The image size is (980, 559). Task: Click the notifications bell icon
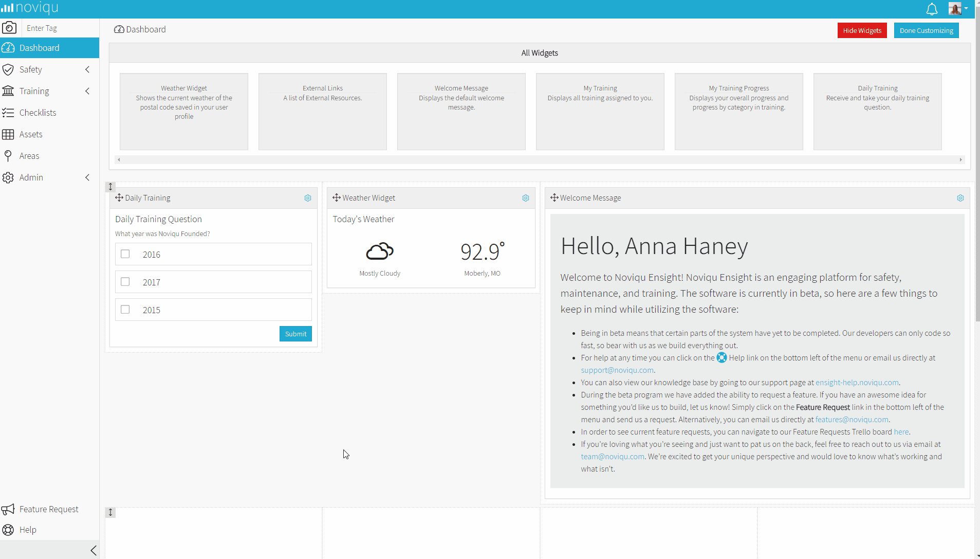[x=932, y=9]
